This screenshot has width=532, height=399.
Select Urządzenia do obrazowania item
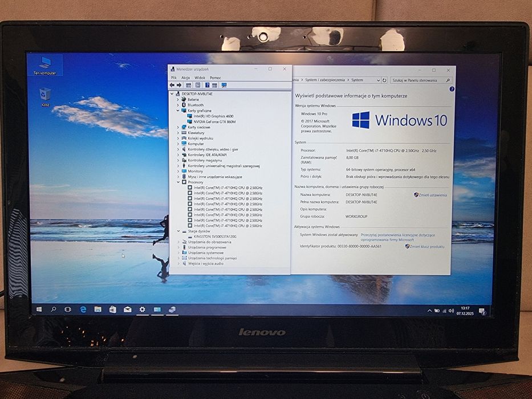[210, 242]
